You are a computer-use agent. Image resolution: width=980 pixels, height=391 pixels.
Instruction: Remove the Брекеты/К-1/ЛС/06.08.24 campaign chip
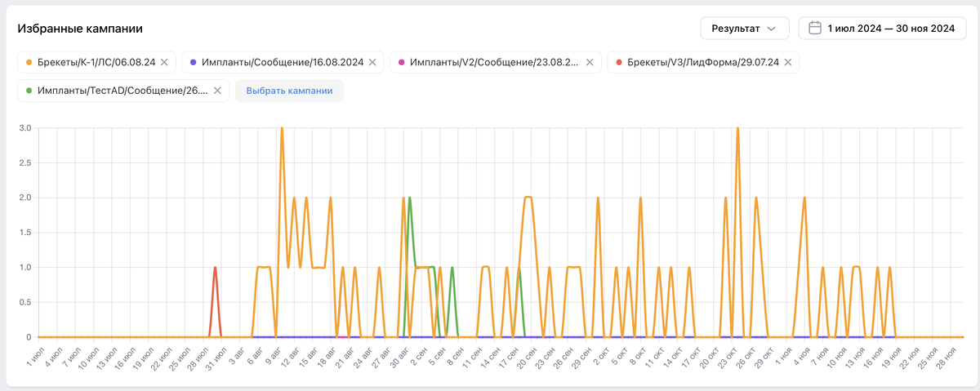point(164,62)
